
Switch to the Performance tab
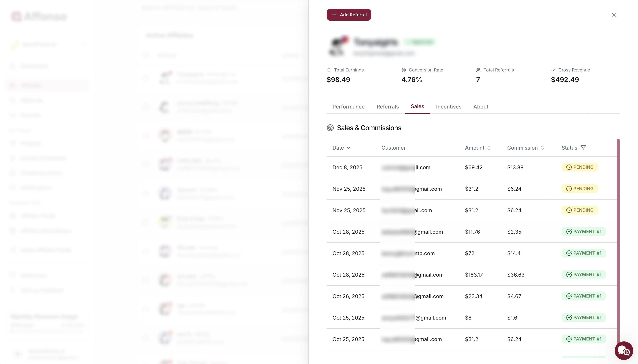click(x=348, y=107)
